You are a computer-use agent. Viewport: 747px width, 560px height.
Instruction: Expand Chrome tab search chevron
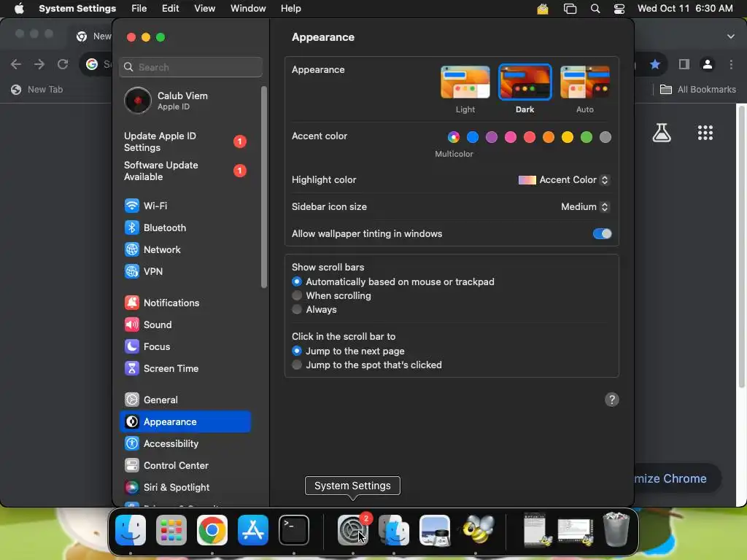tap(731, 36)
